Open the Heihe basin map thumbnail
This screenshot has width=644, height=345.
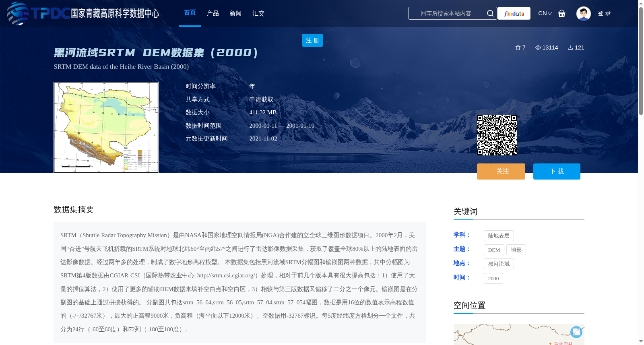click(x=106, y=127)
